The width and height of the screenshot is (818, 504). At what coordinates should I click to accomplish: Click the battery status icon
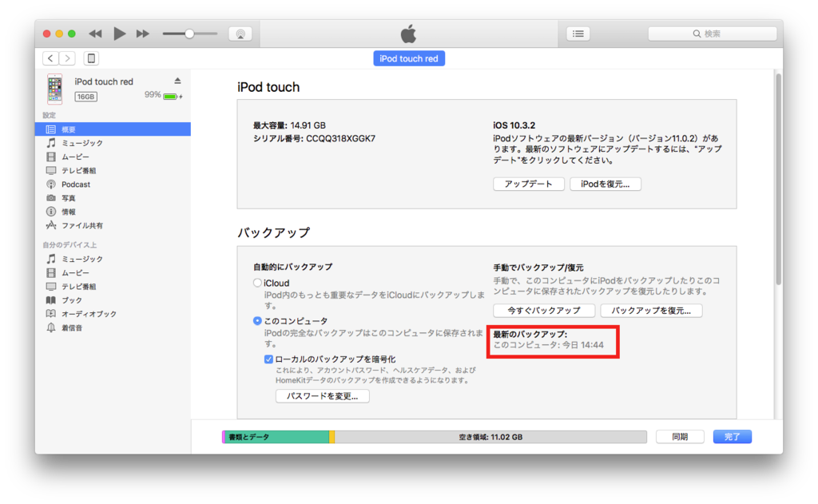172,97
